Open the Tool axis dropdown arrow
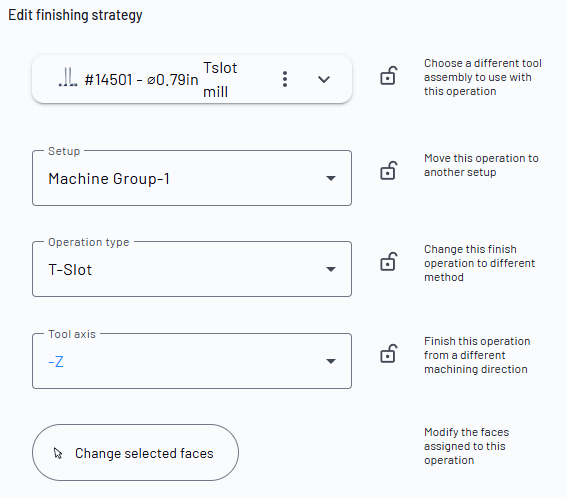 (331, 361)
